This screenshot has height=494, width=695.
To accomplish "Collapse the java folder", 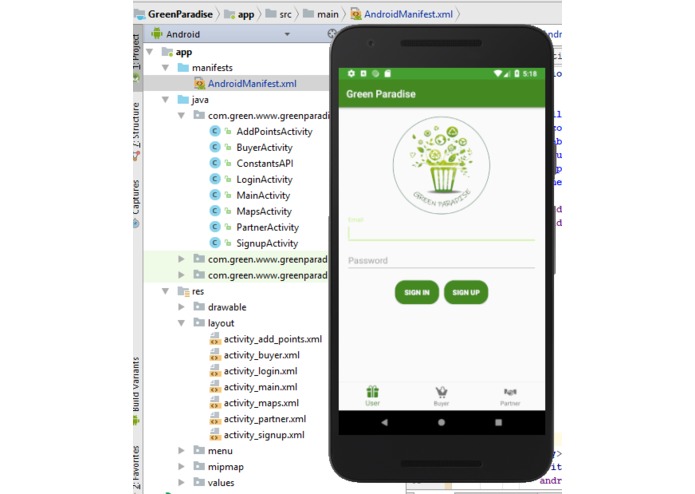I will pos(166,100).
